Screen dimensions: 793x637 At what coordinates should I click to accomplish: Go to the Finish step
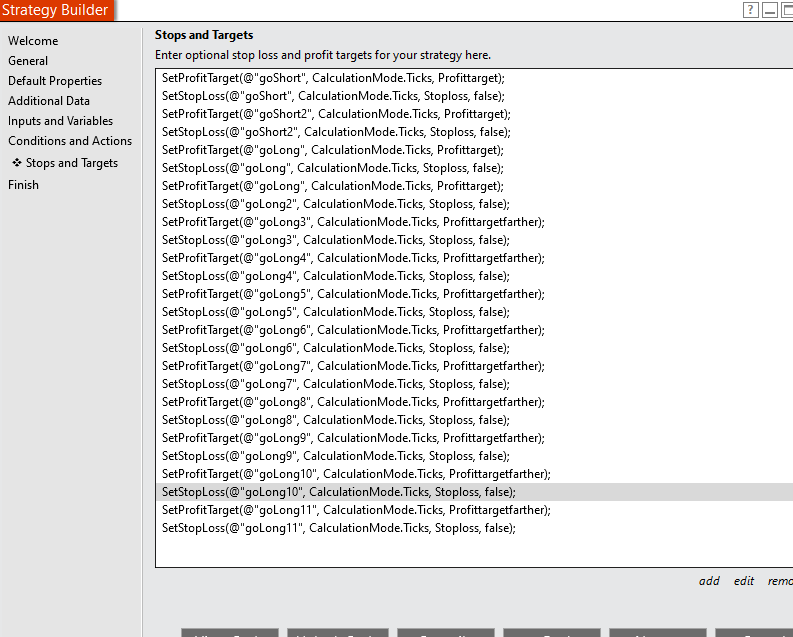(x=23, y=185)
